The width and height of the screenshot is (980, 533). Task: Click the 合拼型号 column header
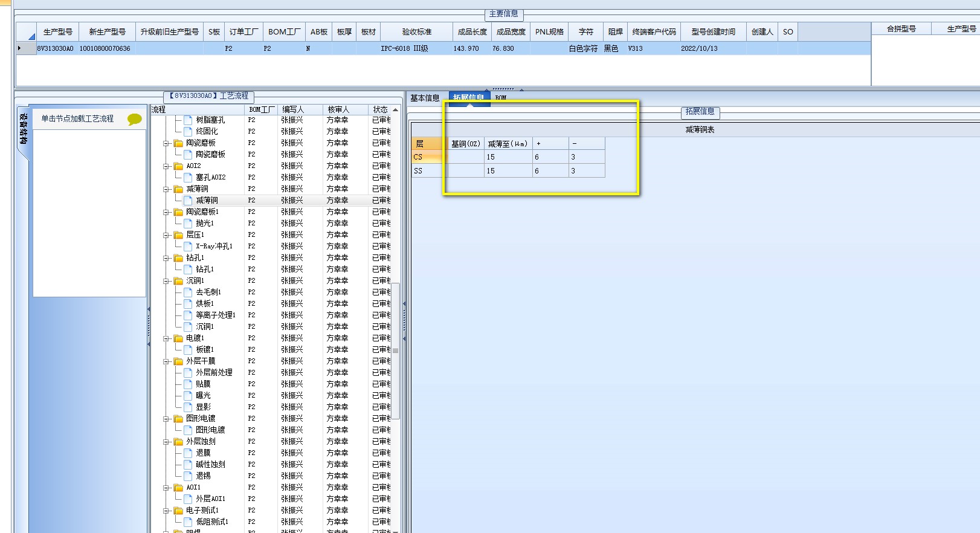click(x=901, y=29)
